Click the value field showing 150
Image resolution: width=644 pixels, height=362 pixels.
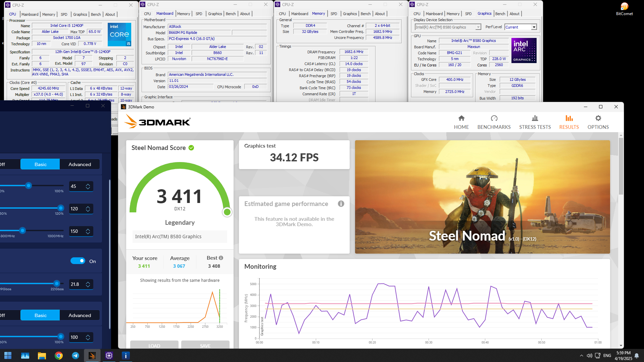click(x=81, y=231)
